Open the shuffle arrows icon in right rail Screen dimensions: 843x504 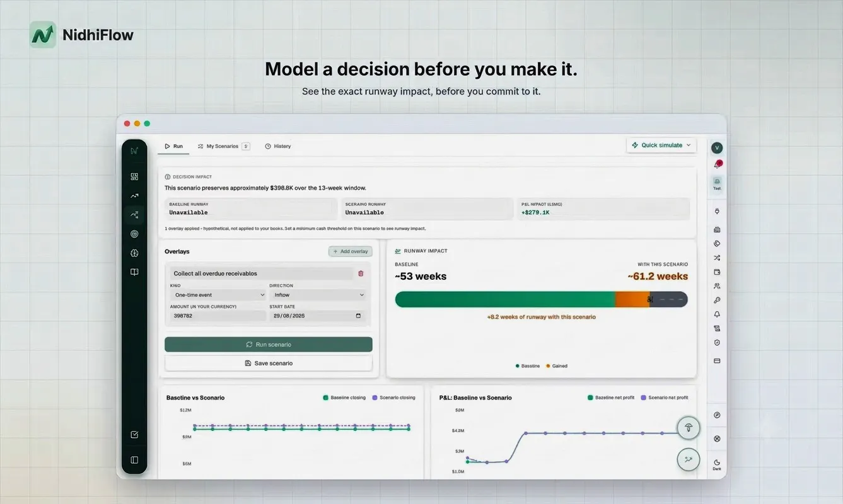(x=717, y=258)
